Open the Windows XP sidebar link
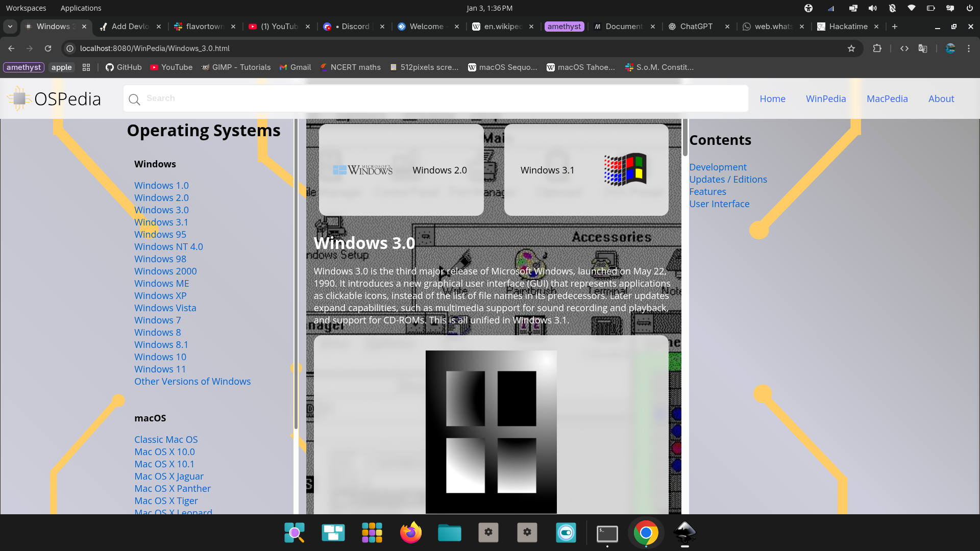 click(x=160, y=295)
